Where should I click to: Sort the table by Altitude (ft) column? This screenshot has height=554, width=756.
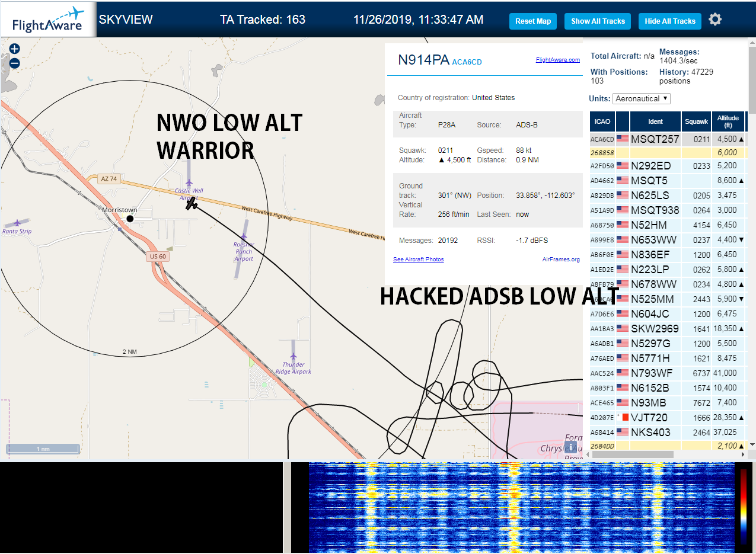click(x=728, y=121)
